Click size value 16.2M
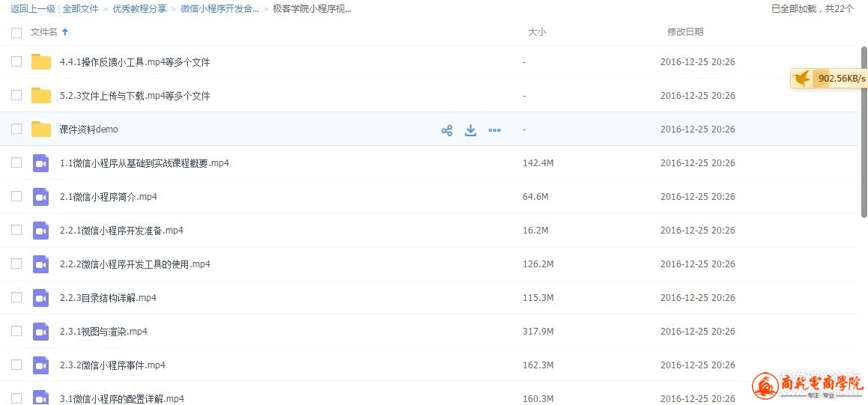Viewport: 868px width, 405px height. (535, 231)
